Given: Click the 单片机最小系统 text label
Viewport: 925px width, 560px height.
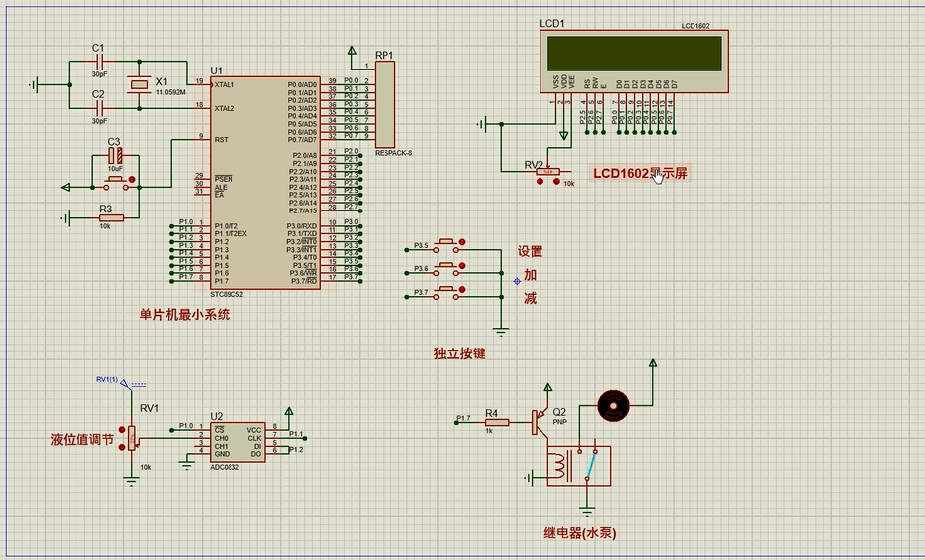Looking at the screenshot, I should pos(185,315).
